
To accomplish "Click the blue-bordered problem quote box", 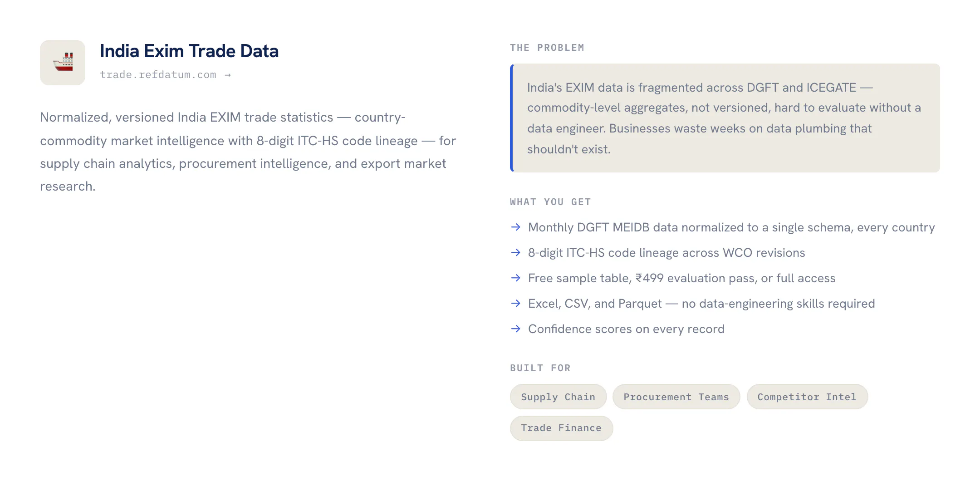I will point(725,118).
